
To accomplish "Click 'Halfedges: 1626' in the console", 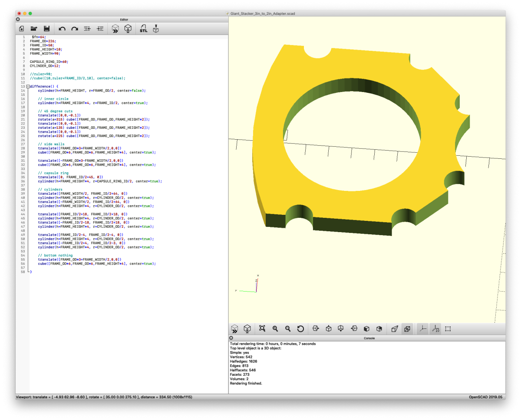I will [244, 361].
